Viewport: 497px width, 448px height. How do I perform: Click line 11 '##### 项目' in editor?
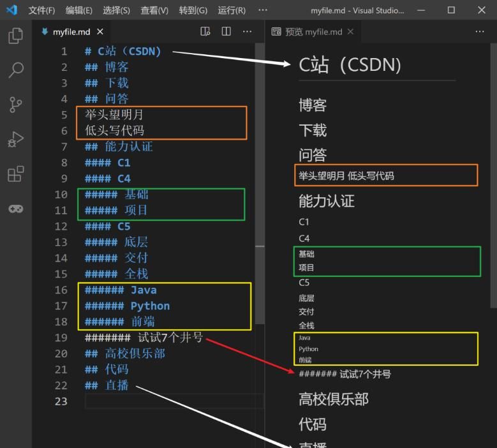[x=116, y=210]
